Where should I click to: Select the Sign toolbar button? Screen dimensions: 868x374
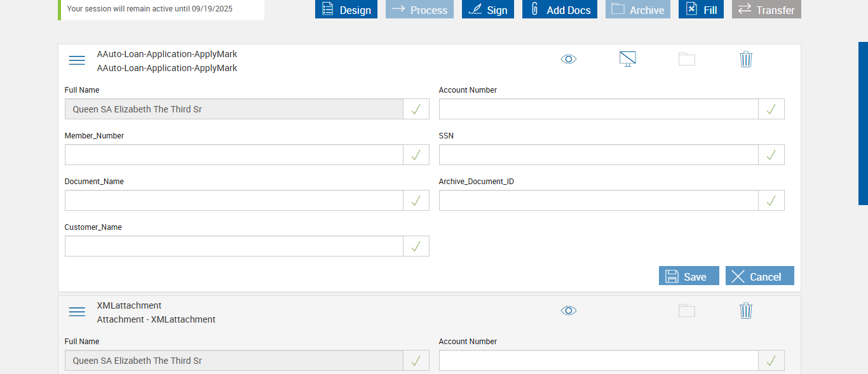tap(488, 10)
